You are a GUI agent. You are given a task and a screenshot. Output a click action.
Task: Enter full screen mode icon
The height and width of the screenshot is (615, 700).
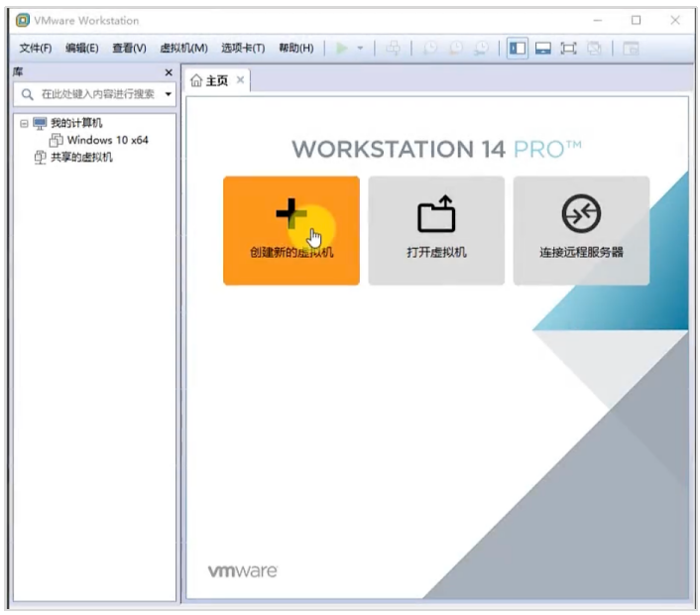click(568, 48)
